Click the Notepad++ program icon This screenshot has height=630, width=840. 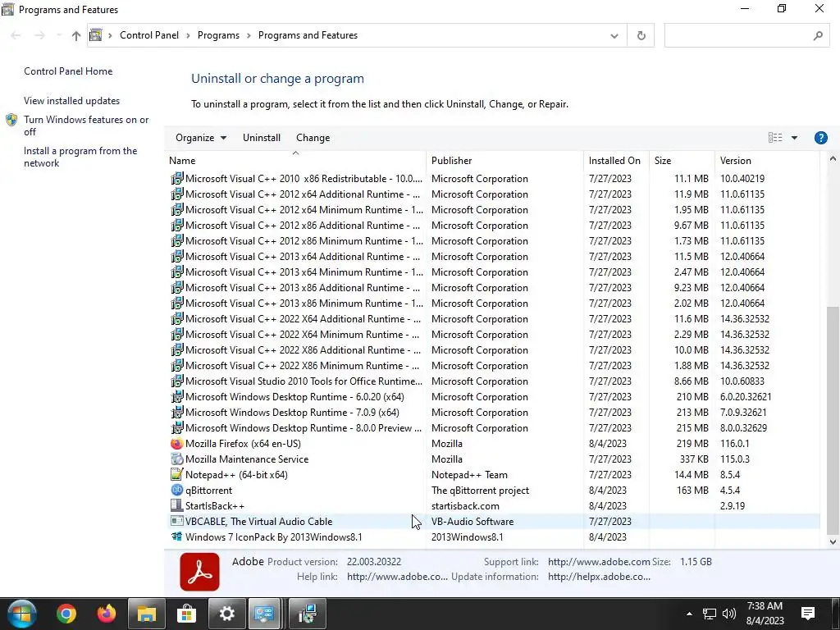pyautogui.click(x=177, y=475)
